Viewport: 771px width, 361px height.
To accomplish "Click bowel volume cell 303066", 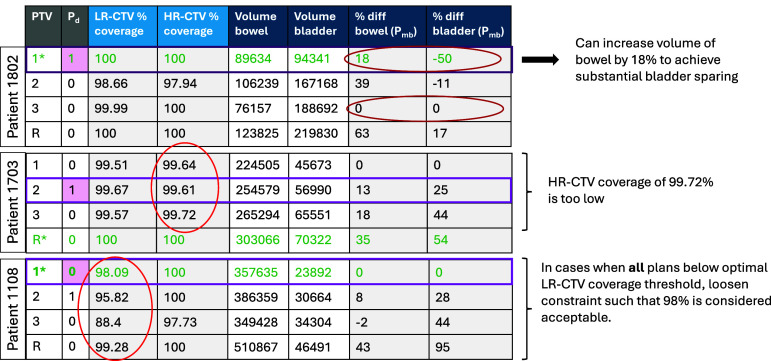I will coord(258,240).
